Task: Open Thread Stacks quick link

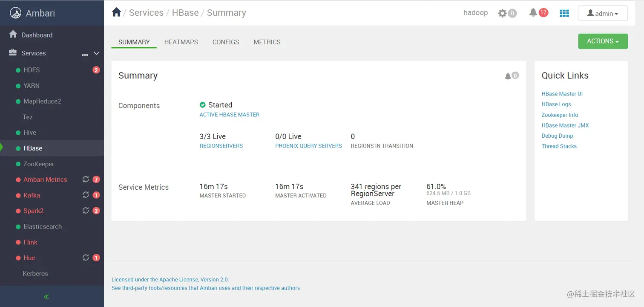Action: (x=559, y=146)
